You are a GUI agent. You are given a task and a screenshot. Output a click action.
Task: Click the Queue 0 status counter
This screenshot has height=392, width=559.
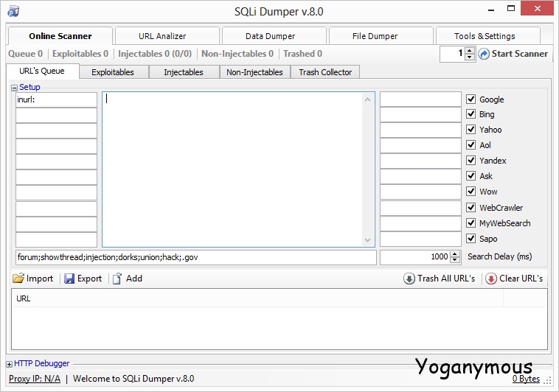[x=25, y=54]
